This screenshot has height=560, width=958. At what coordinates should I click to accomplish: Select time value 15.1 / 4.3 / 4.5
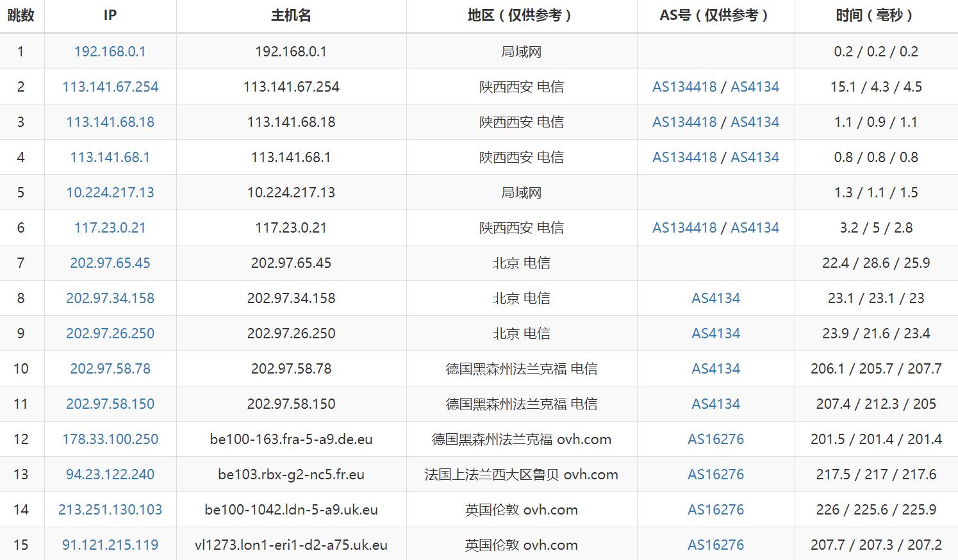(876, 86)
